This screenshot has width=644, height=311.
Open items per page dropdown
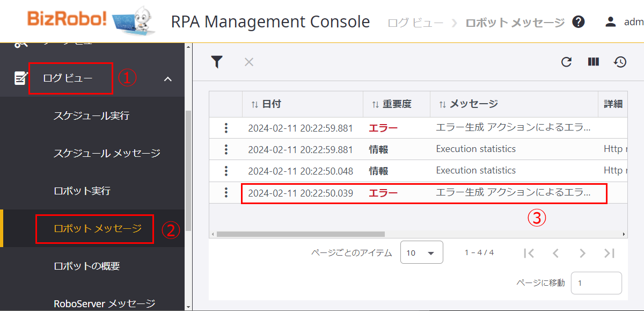pyautogui.click(x=422, y=252)
